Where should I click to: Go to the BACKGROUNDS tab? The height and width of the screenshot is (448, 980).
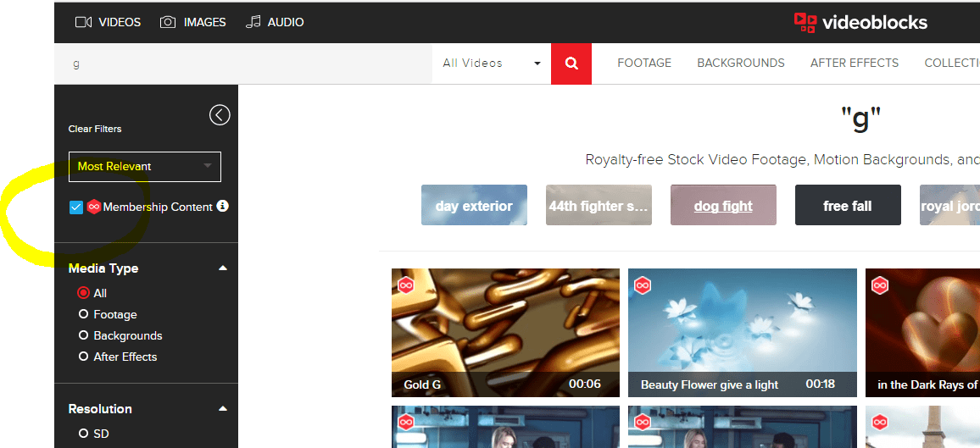[x=741, y=63]
